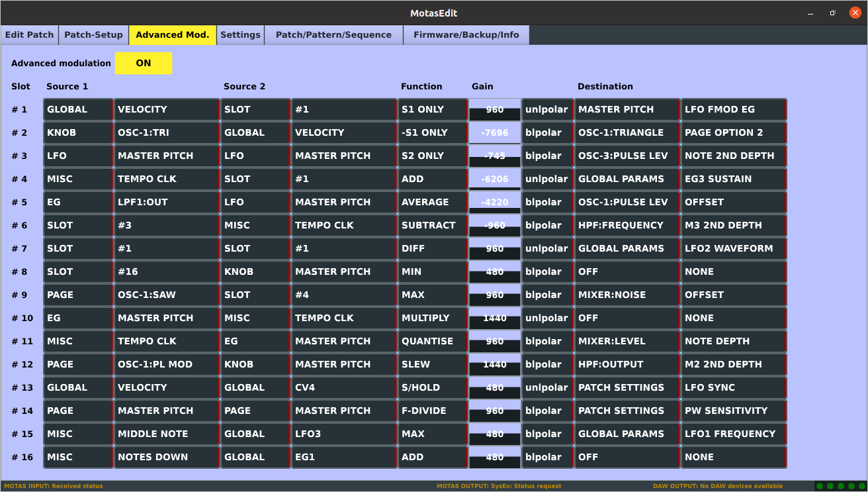Screen dimensions: 868x492
Task: Switch to Patch/Pattern/Sequence tab
Action: (333, 35)
